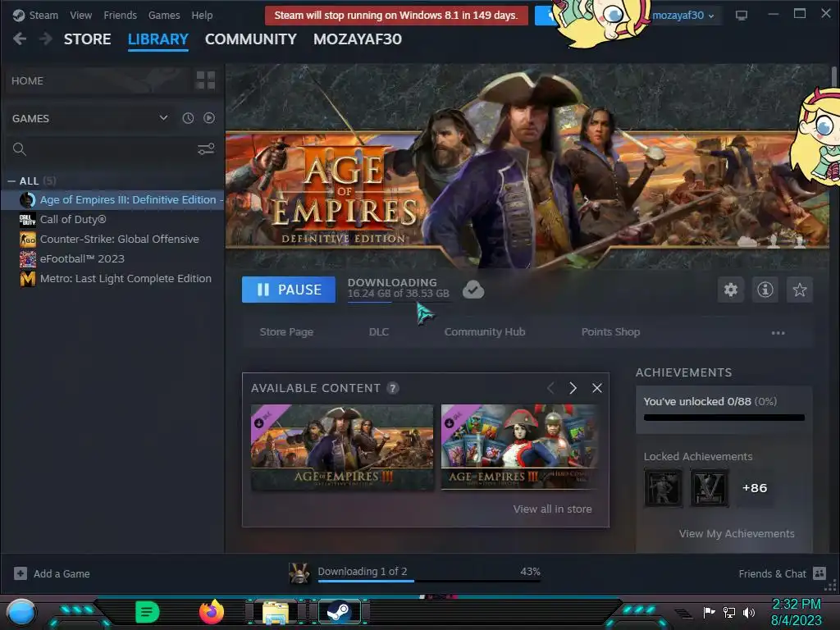Click the Windows 8.1 support warning banner
840x630 pixels.
coord(396,16)
